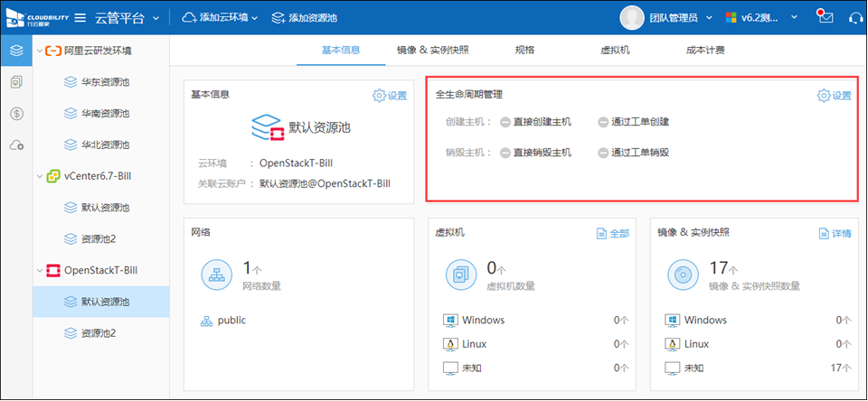Screen dimensions: 868x401
Task: Open the 添加云环境 dropdown
Action: (x=221, y=18)
